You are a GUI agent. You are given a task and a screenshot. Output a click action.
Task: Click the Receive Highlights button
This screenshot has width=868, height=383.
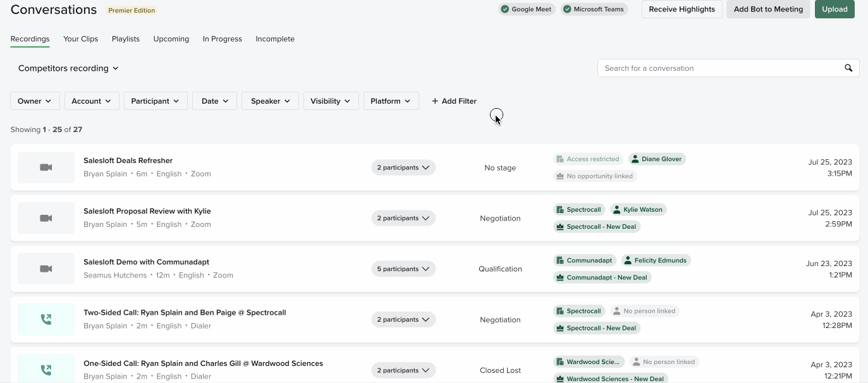pos(682,9)
